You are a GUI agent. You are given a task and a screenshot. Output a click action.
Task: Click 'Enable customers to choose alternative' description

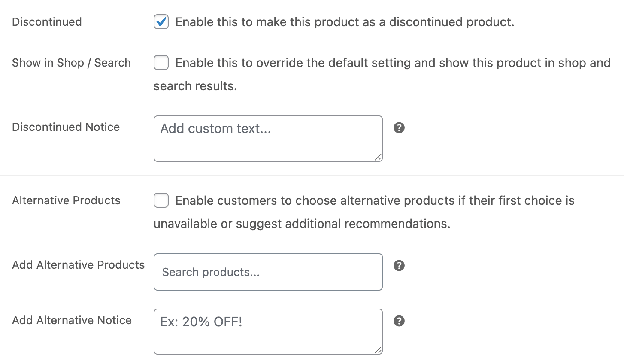[x=375, y=200]
